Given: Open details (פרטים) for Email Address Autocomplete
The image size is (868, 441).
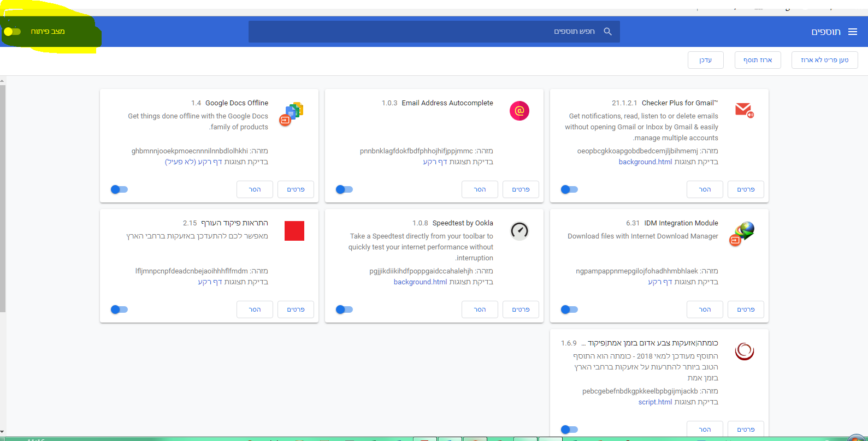Looking at the screenshot, I should pyautogui.click(x=521, y=189).
